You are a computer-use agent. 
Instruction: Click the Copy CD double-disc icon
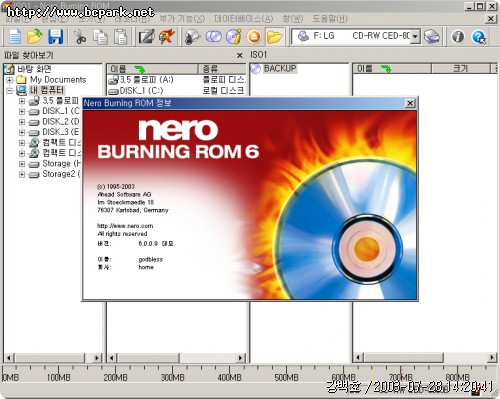click(x=213, y=36)
